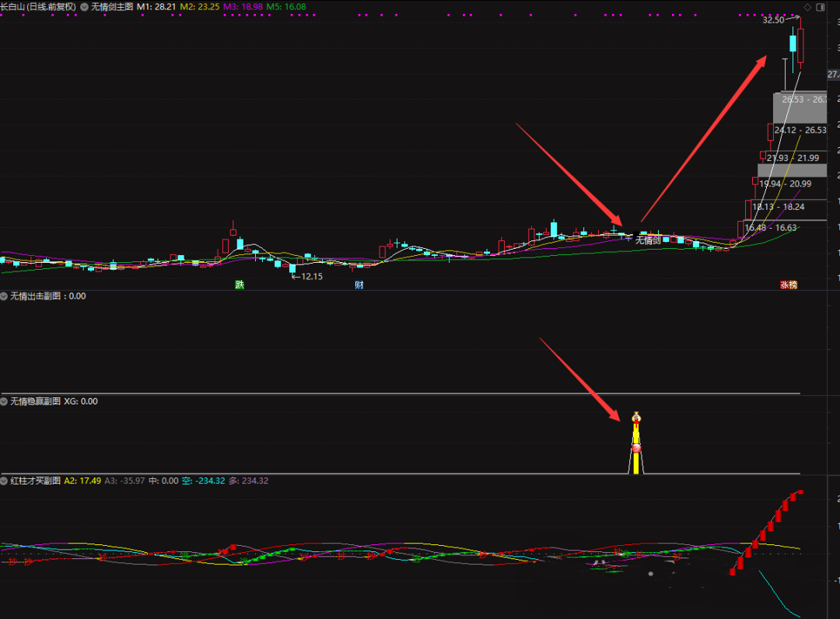Click the 12.15 low price label
Viewport: 840px width, 619px height.
(x=310, y=276)
